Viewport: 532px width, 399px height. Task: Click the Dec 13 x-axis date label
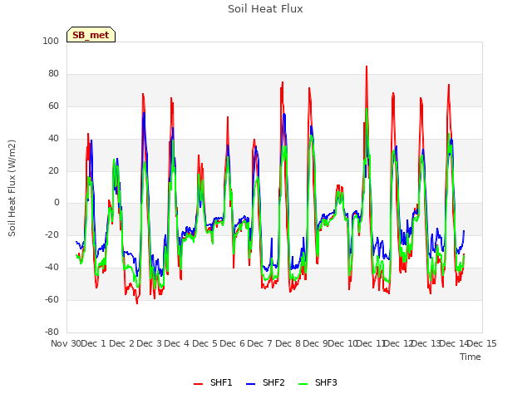pyautogui.click(x=426, y=343)
